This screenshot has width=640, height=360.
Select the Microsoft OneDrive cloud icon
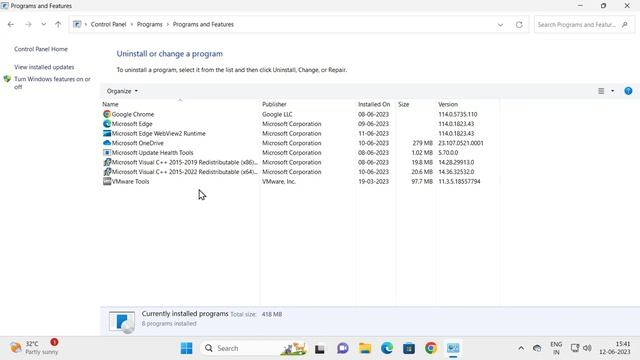pos(107,143)
